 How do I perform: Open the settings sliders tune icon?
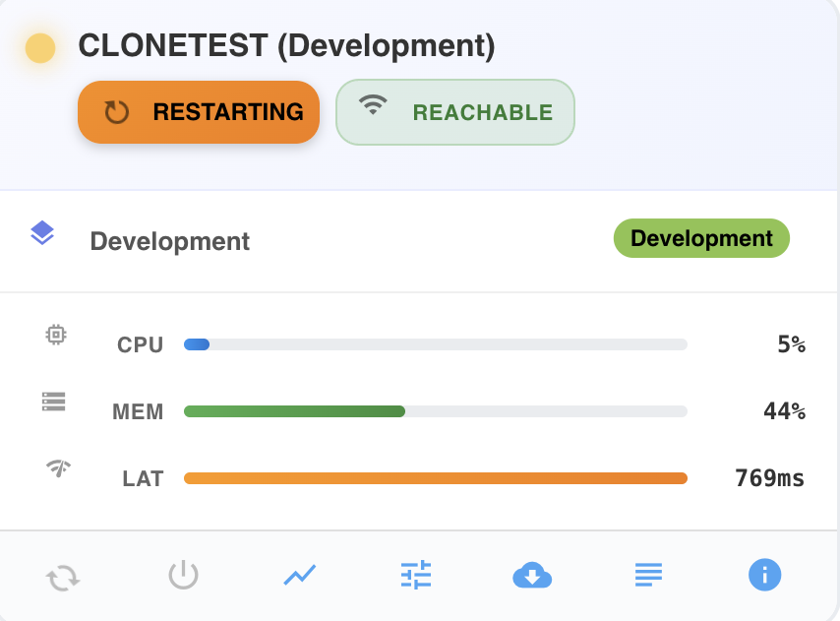[x=416, y=575]
